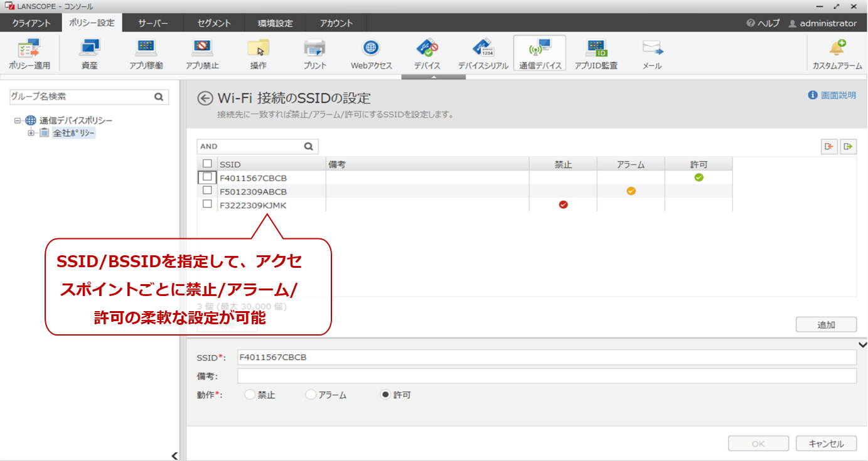
Task: Click the OK button
Action: coord(758,443)
